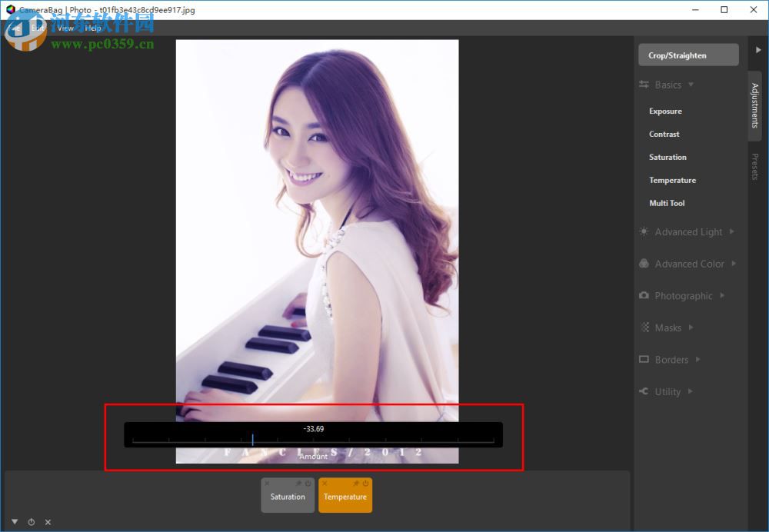Screen dimensions: 769x532
Task: Clear all adjustments with tray X icon
Action: [48, 522]
